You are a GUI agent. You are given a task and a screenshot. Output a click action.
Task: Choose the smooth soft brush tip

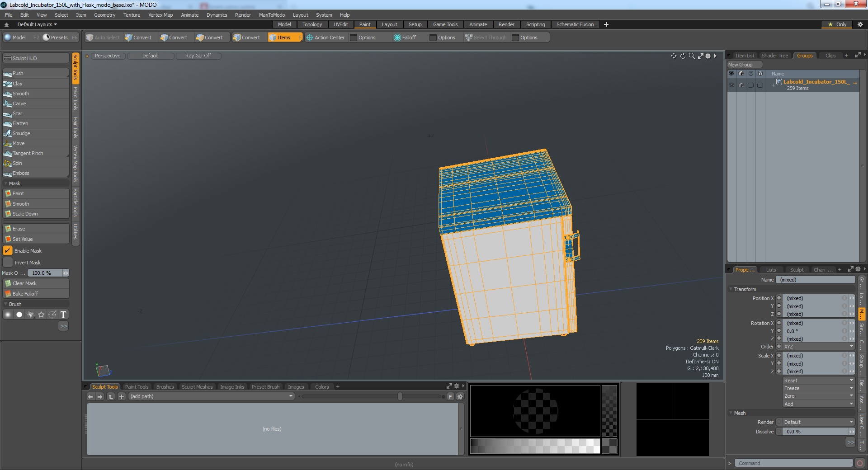coord(8,315)
